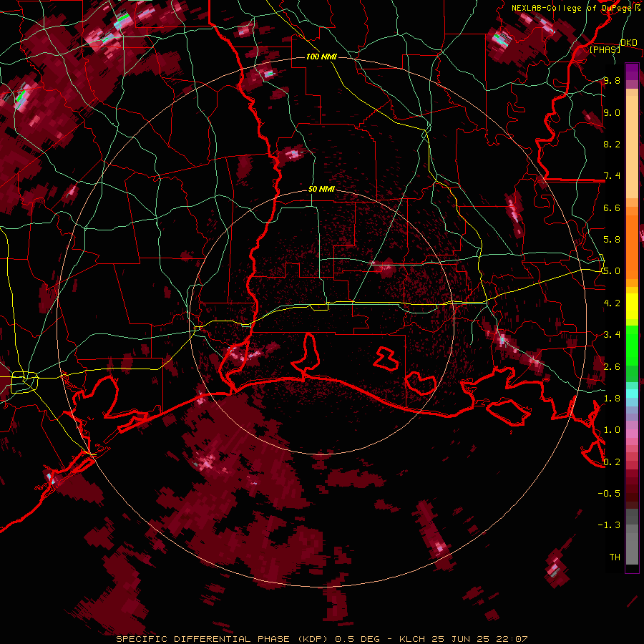Pick the bright green segment of the color bar

[632, 346]
